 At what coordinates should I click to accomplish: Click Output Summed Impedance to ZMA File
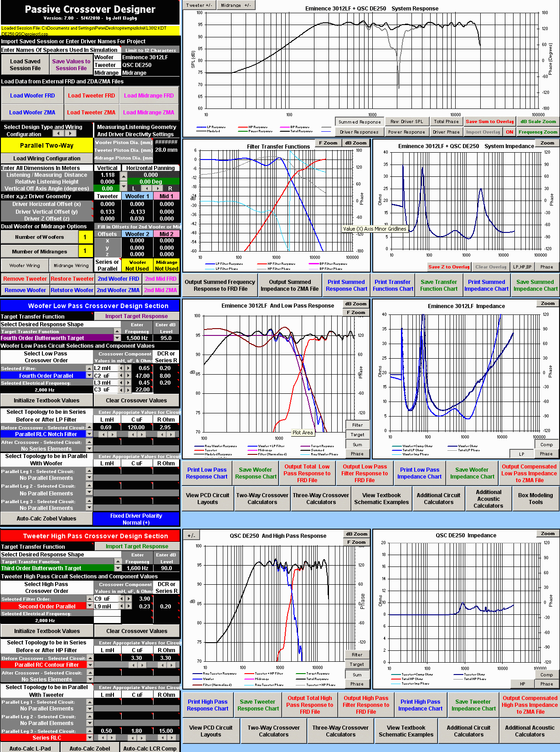290,285
